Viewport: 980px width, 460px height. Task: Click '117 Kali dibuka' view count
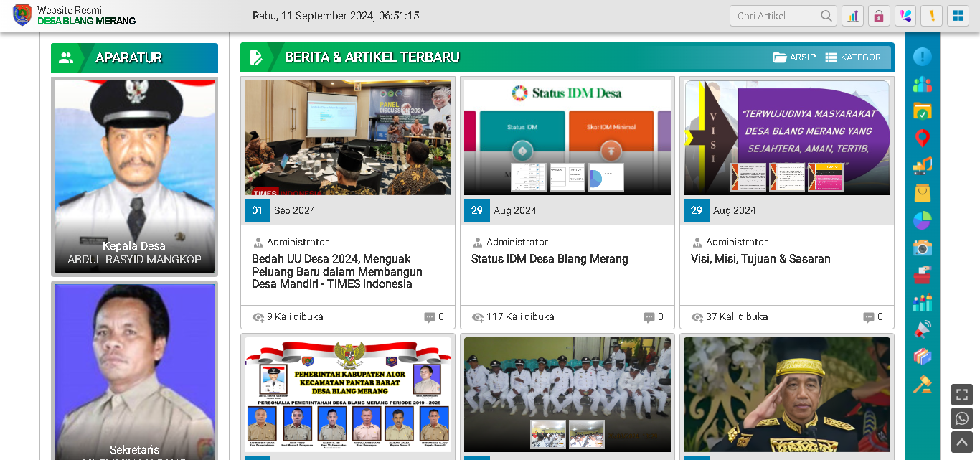(513, 316)
